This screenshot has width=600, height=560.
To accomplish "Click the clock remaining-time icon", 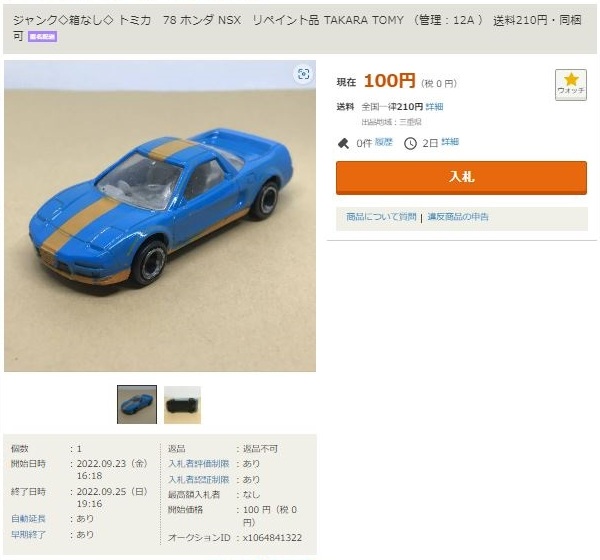I will (x=410, y=143).
